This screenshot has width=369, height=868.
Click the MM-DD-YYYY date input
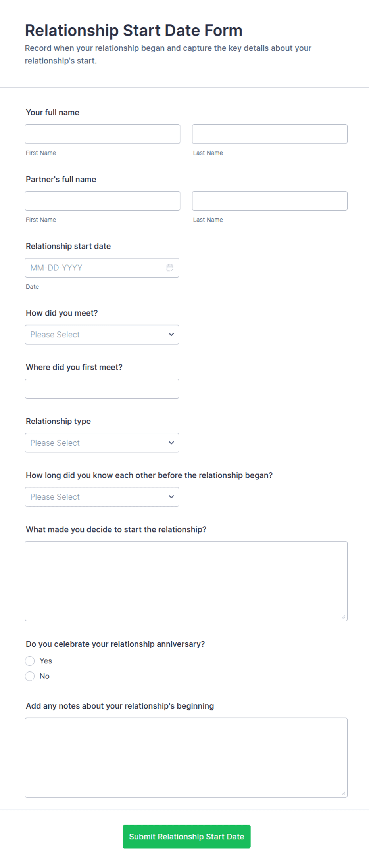click(x=102, y=268)
